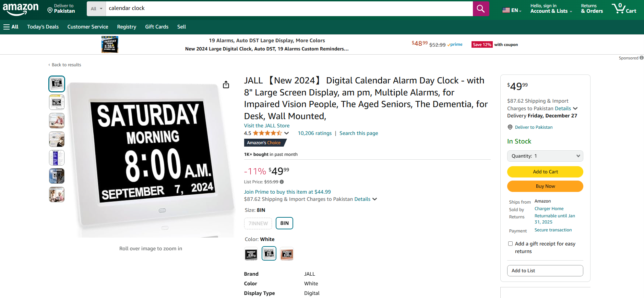Viewport: 644px width, 298px height.
Task: Select the sixth product thumbnail
Action: click(57, 176)
